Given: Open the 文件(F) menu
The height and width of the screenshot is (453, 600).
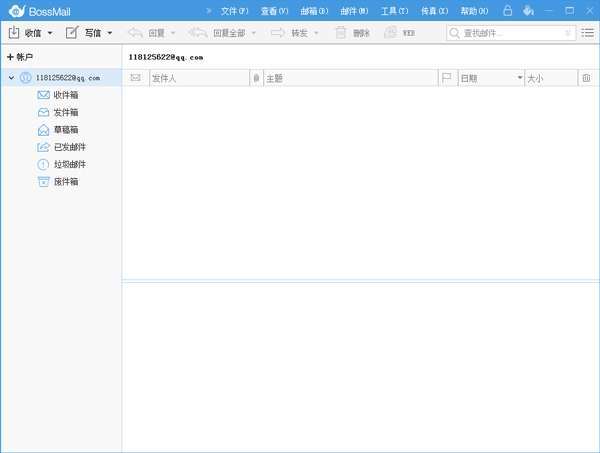Looking at the screenshot, I should point(234,11).
